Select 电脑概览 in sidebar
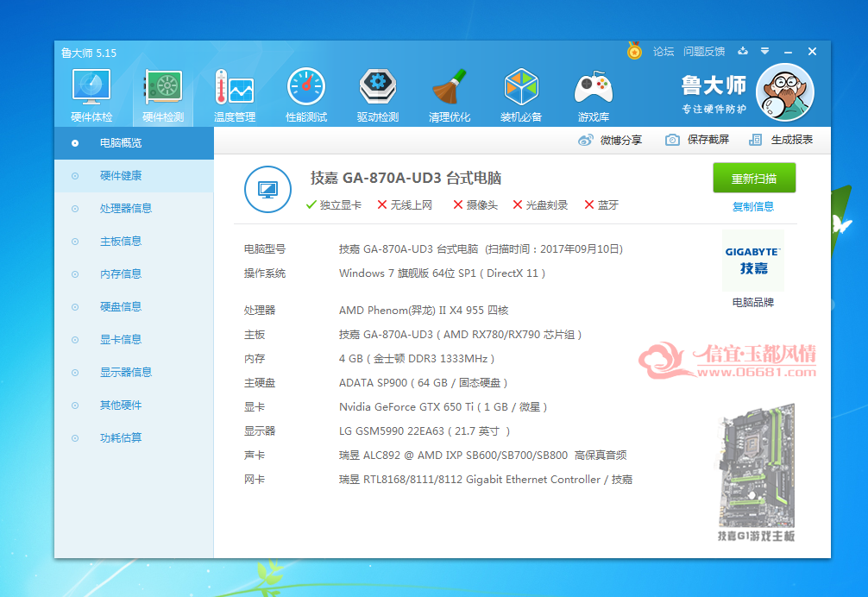The width and height of the screenshot is (868, 597). (134, 142)
